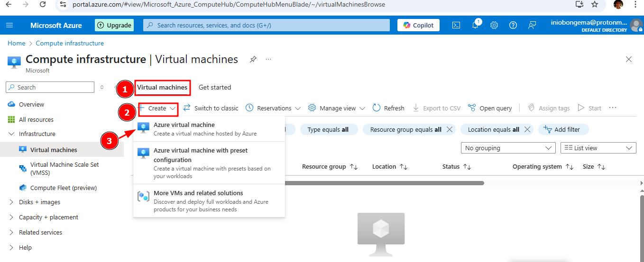Open the feedback icon in header
This screenshot has width=644, height=262.
(532, 25)
